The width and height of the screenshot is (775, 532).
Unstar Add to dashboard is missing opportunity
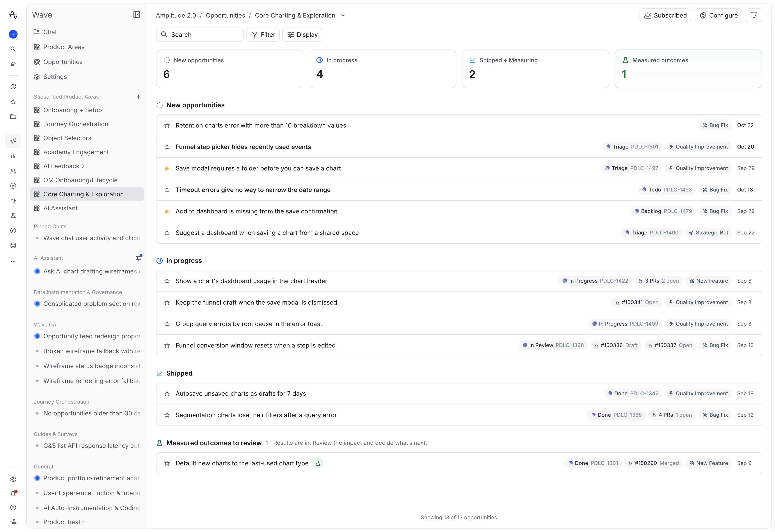(x=167, y=212)
